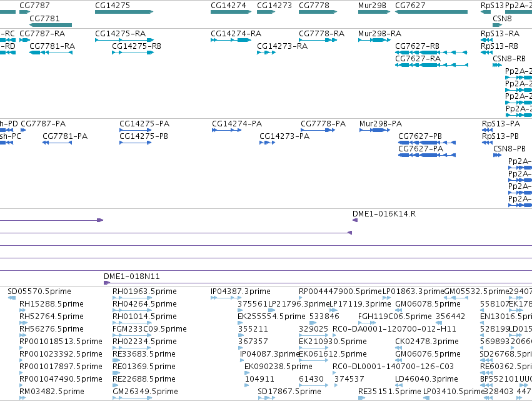Click the RM03482.5prime EST label
The width and height of the screenshot is (532, 401).
tap(52, 392)
